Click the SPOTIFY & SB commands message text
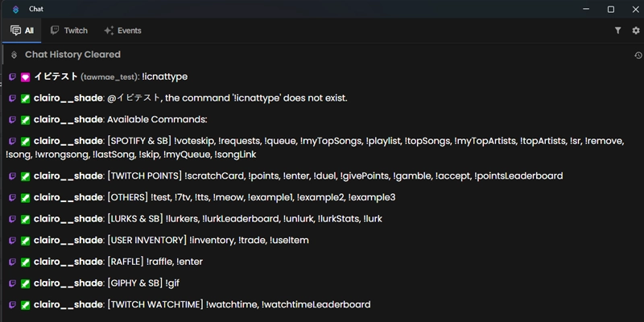The width and height of the screenshot is (644, 322). click(315, 148)
